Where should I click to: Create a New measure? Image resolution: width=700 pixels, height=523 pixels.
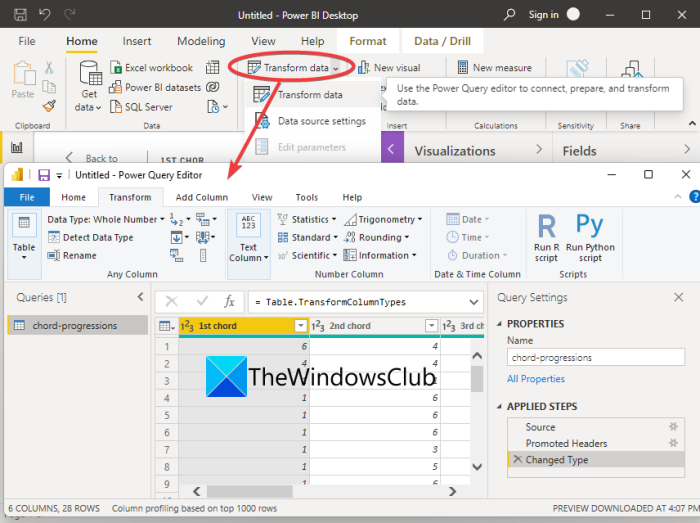[x=495, y=68]
